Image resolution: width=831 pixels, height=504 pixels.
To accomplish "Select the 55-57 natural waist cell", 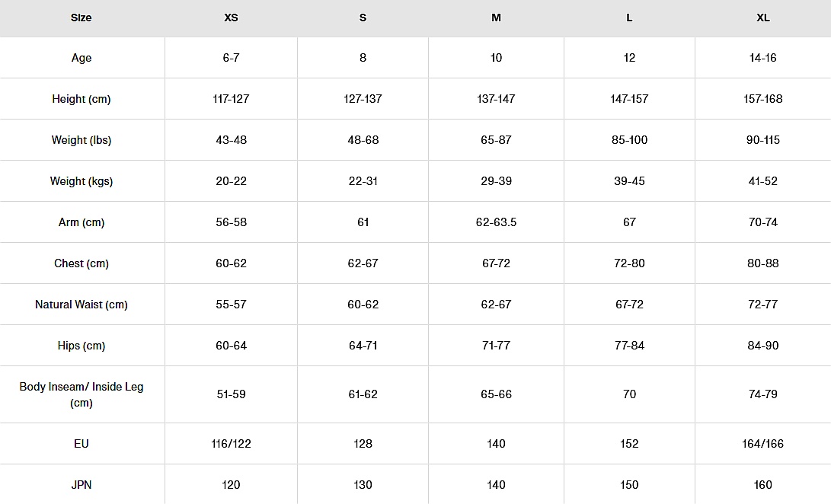I will (x=231, y=305).
